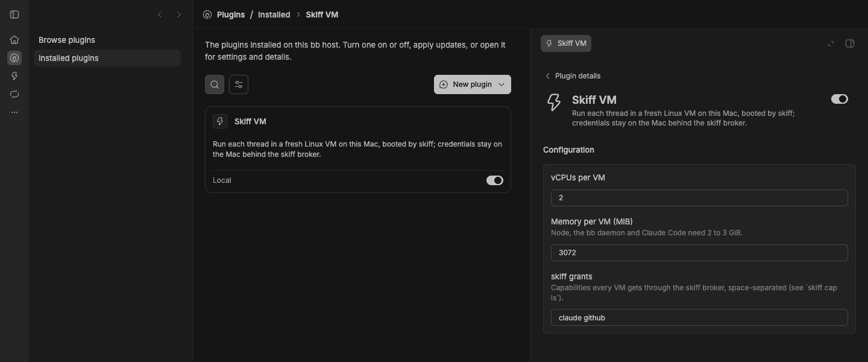868x362 pixels.
Task: Toggle the Skiff VM switch in plugin details
Action: coord(840,99)
